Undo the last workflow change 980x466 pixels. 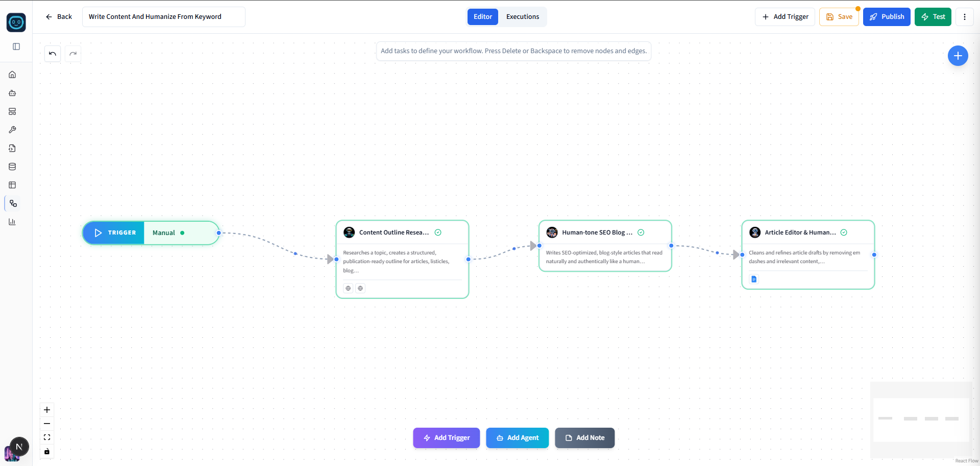[x=52, y=54]
